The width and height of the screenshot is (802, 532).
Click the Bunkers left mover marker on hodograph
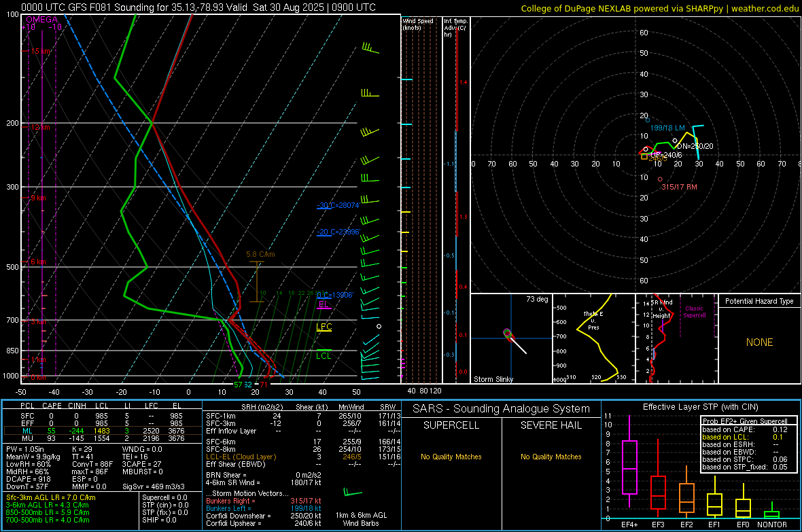click(648, 120)
